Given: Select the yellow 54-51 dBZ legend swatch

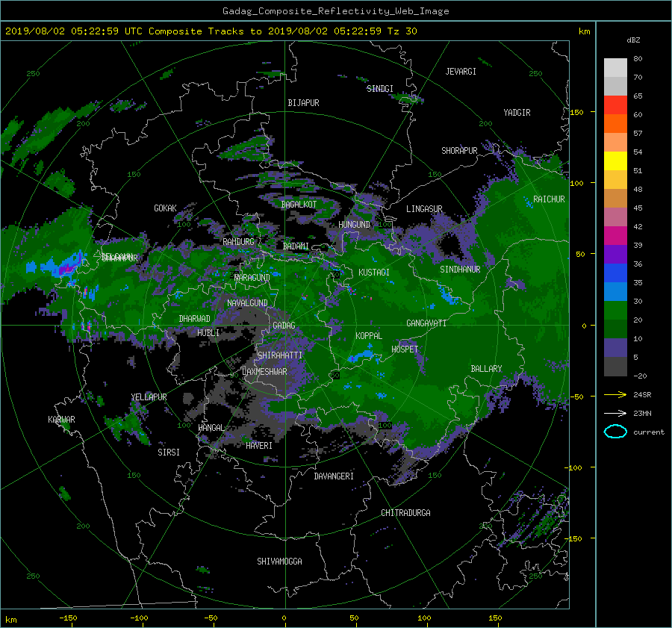Looking at the screenshot, I should (x=615, y=161).
